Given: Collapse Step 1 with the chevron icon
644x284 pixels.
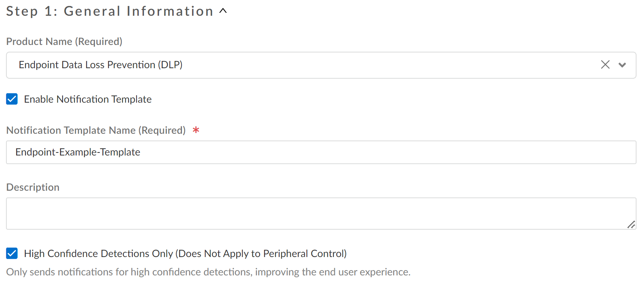Looking at the screenshot, I should (223, 11).
